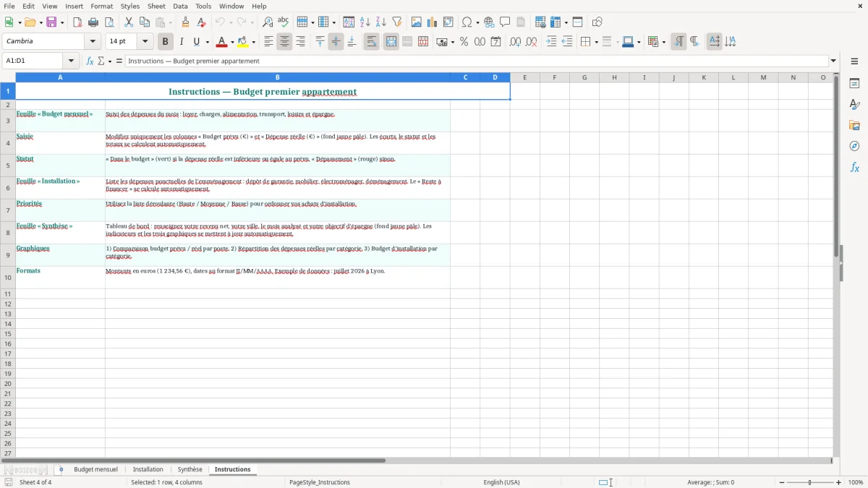Click Define Print Area icon
The image size is (868, 488).
coord(540,22)
